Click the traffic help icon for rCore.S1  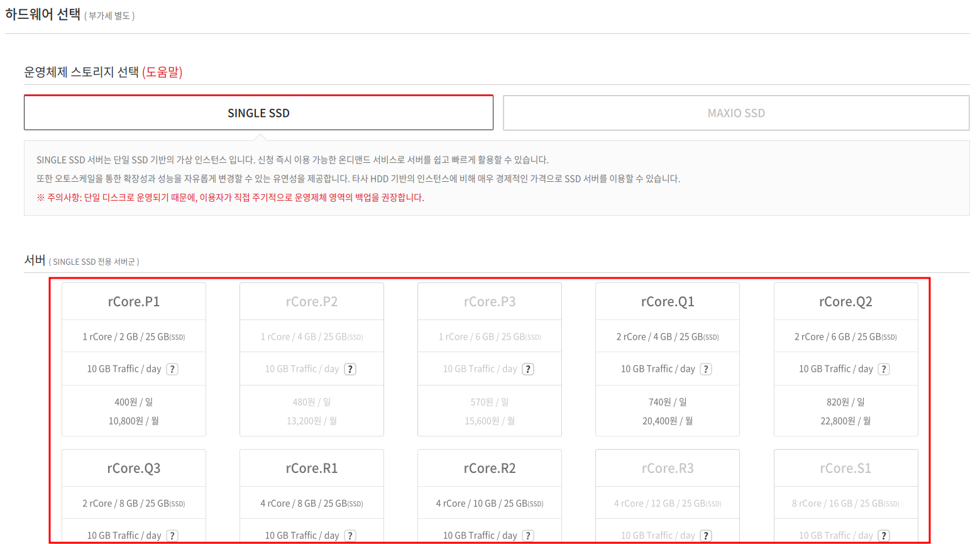(x=884, y=536)
